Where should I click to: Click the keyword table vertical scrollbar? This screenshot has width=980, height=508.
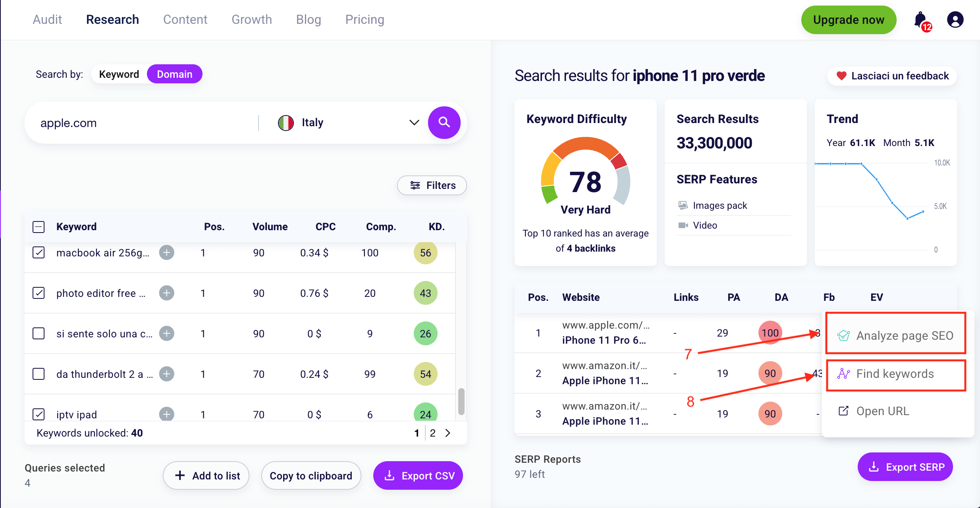[461, 402]
